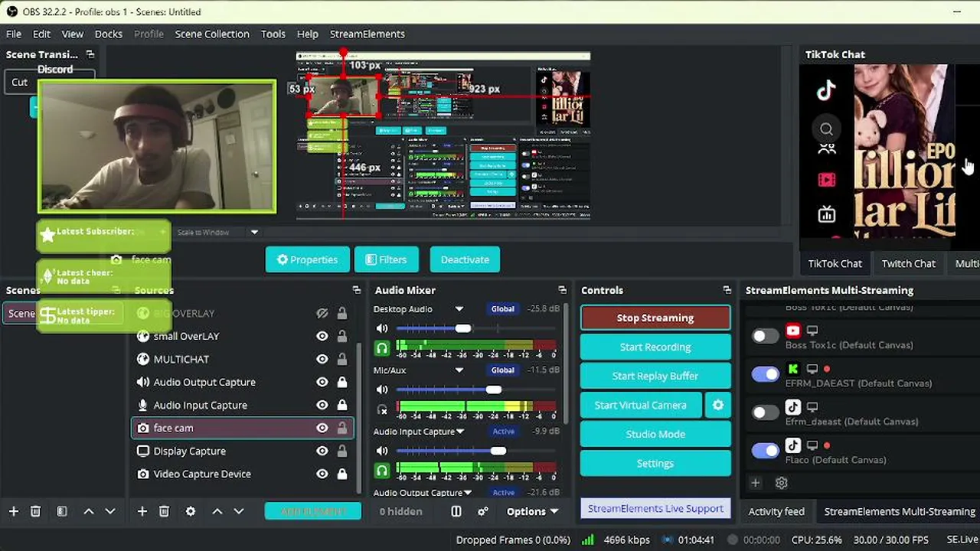Hide the Audio Output Capture source

(x=322, y=382)
